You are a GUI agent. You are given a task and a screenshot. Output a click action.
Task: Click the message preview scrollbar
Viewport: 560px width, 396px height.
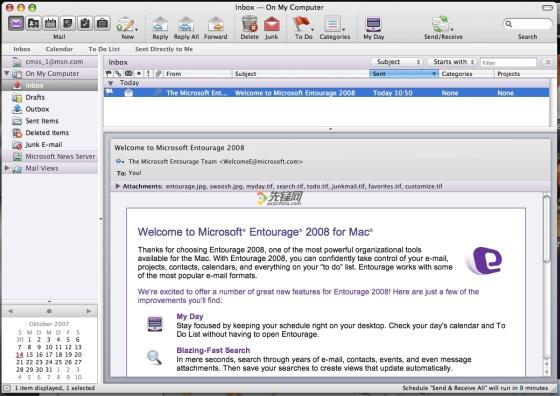546,229
